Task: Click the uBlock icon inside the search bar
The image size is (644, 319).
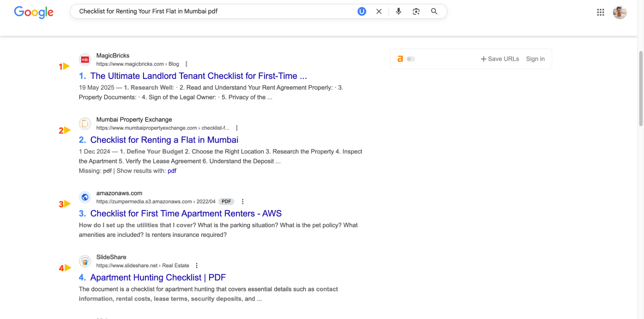Action: 361,11
